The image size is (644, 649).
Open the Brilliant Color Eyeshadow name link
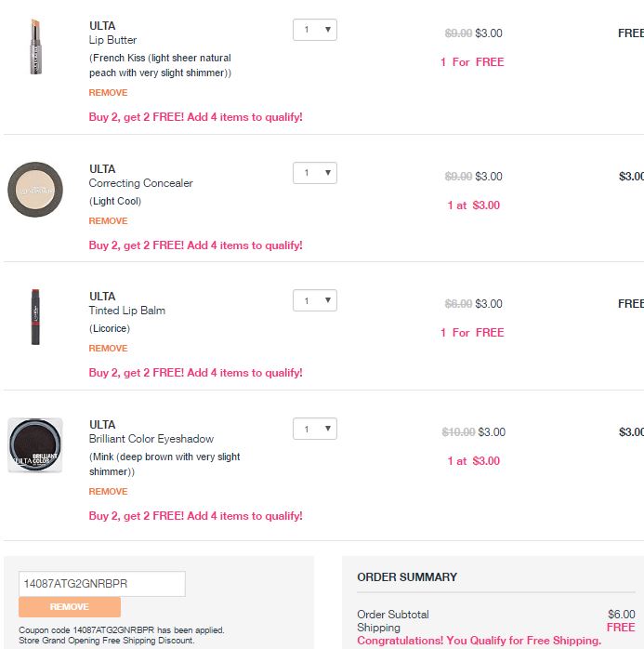pos(151,439)
